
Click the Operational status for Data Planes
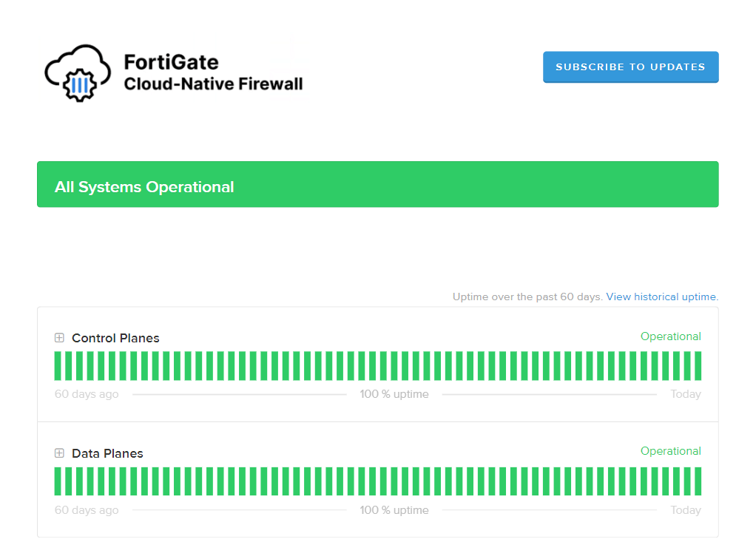(670, 451)
